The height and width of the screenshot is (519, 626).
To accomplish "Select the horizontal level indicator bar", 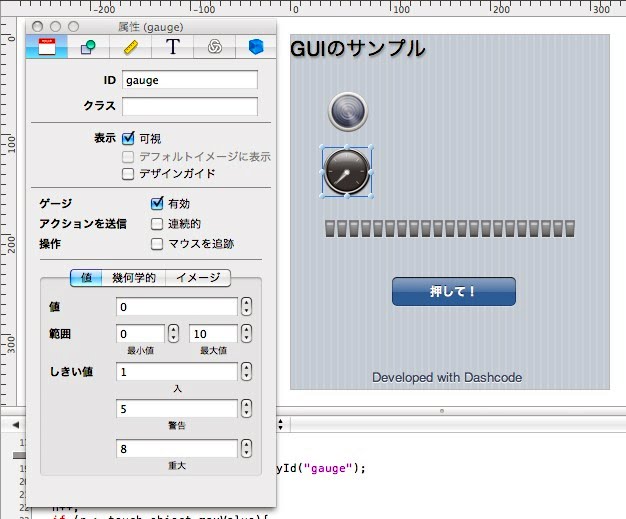I will (450, 228).
